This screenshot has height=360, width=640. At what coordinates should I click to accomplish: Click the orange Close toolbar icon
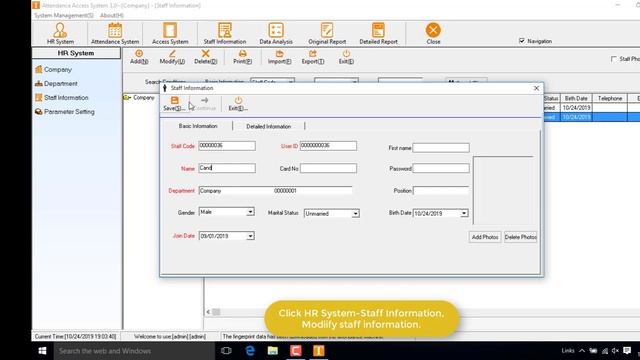[433, 33]
